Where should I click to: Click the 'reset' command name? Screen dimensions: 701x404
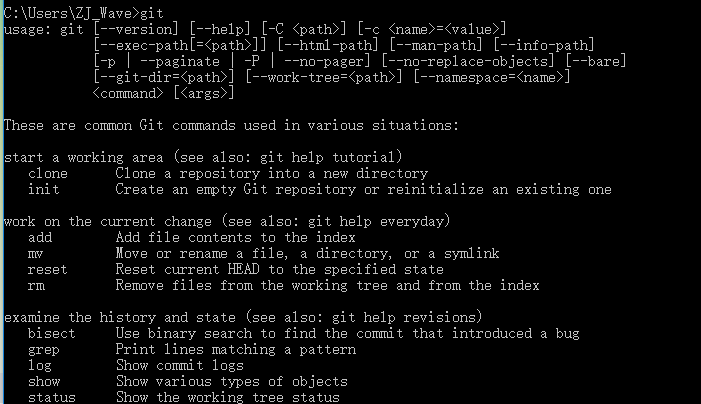pos(47,269)
